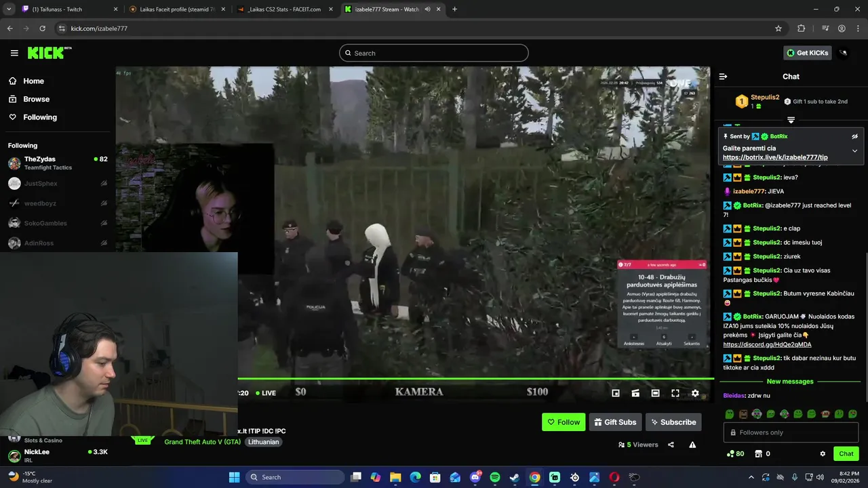Image resolution: width=868 pixels, height=488 pixels.
Task: Open AdinRoss followed channel
Action: (58, 243)
